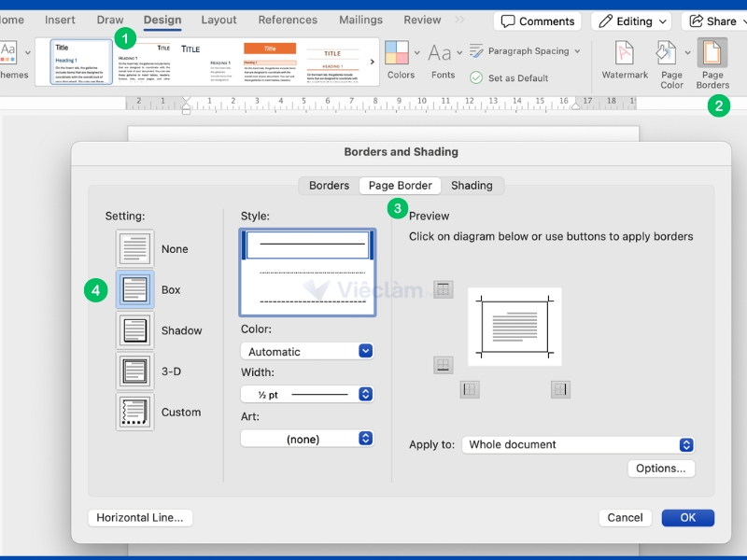Choose the 3-D border setting
The image size is (747, 560).
135,371
